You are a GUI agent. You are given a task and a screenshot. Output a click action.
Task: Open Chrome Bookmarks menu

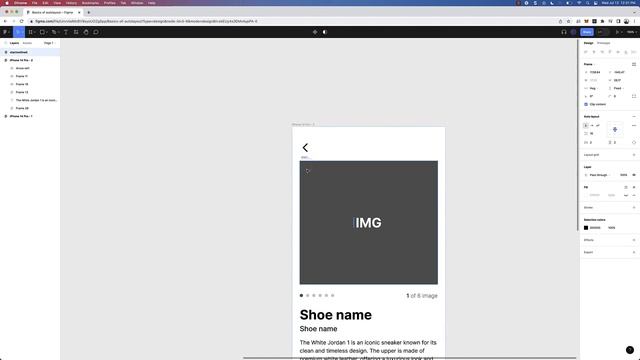(x=90, y=3)
